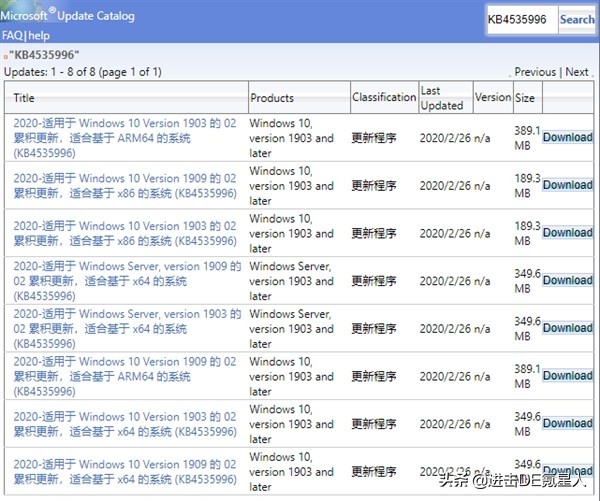The image size is (600, 501).
Task: Select the Products cell in the 1909 ARM64 row
Action: [291, 376]
